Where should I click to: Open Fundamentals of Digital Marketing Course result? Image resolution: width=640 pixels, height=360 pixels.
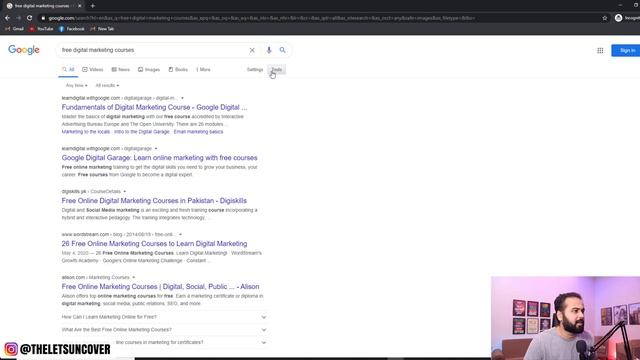coord(154,107)
